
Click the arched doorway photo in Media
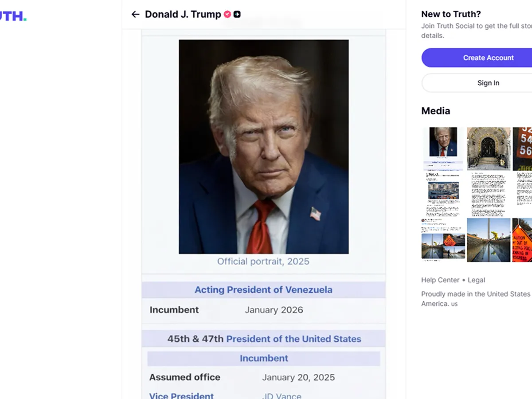pyautogui.click(x=488, y=148)
